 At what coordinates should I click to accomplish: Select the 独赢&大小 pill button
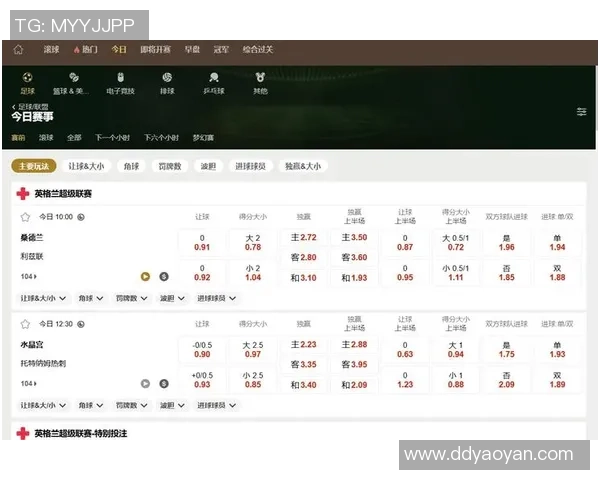[303, 166]
